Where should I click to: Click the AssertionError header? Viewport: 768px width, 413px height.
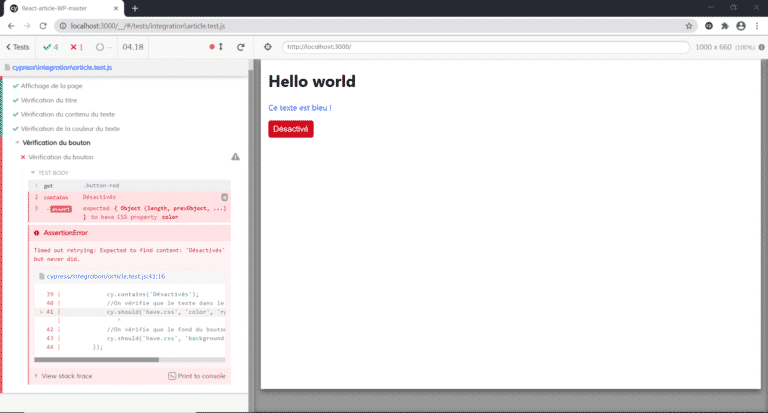(129, 233)
